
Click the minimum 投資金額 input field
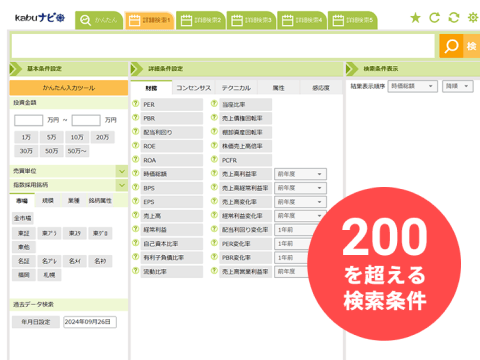click(29, 120)
